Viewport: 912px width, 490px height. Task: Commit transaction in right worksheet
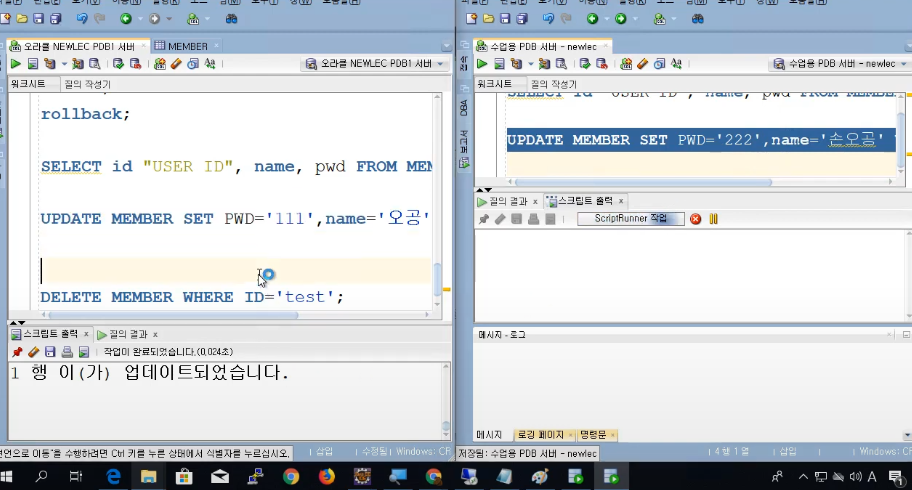pos(585,64)
